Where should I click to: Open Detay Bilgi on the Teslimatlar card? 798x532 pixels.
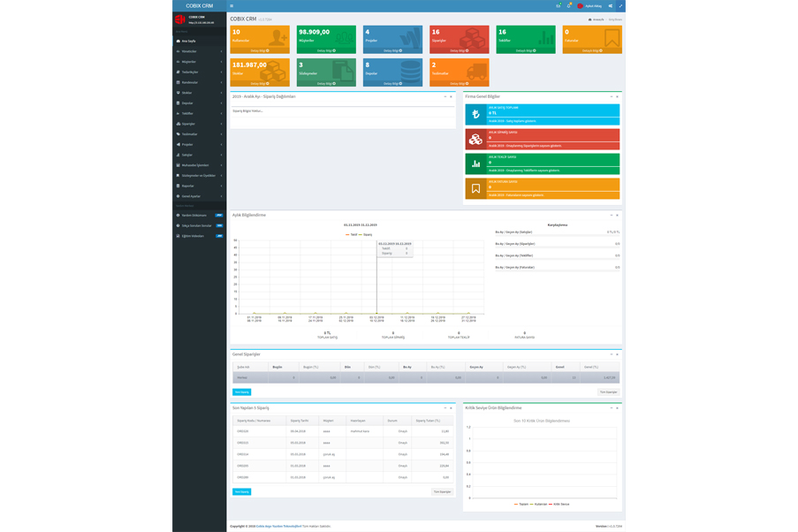(x=460, y=83)
